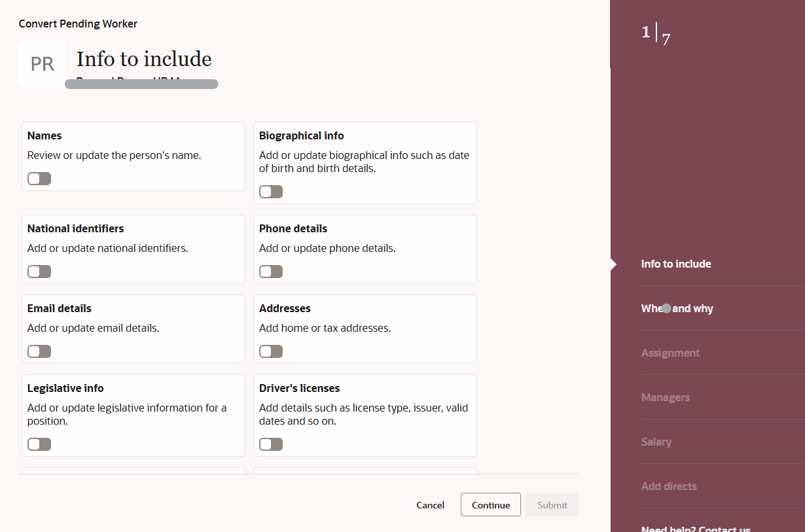Click 'Convert Pending Worker' page title
The image size is (805, 532).
click(78, 24)
